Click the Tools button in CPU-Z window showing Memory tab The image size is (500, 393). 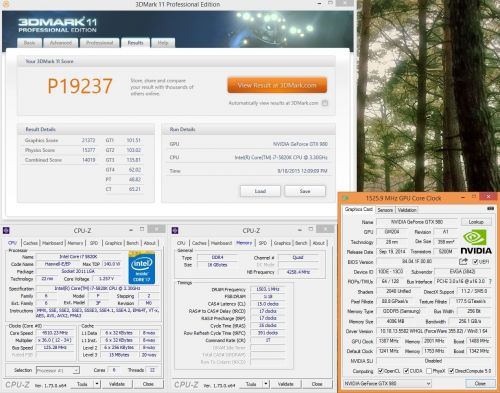[251, 384]
